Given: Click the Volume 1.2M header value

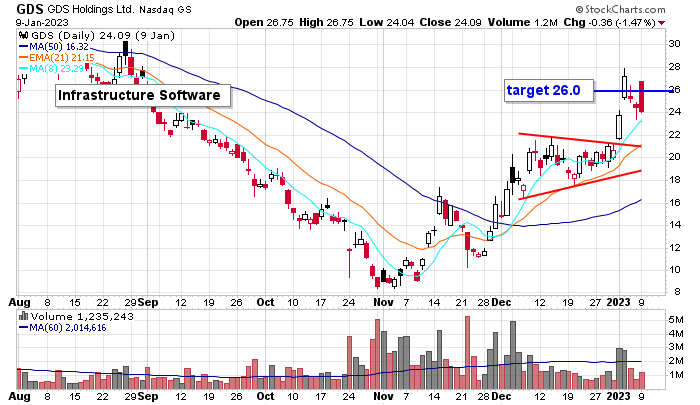Looking at the screenshot, I should [x=522, y=22].
